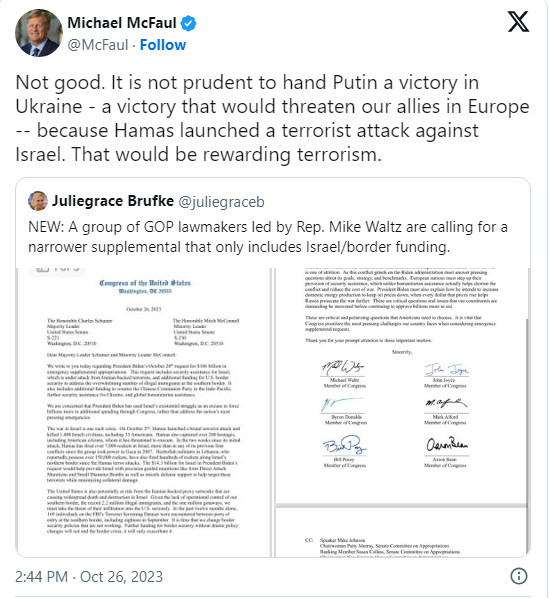
Task: Open the @McFaul handle link
Action: [x=98, y=45]
